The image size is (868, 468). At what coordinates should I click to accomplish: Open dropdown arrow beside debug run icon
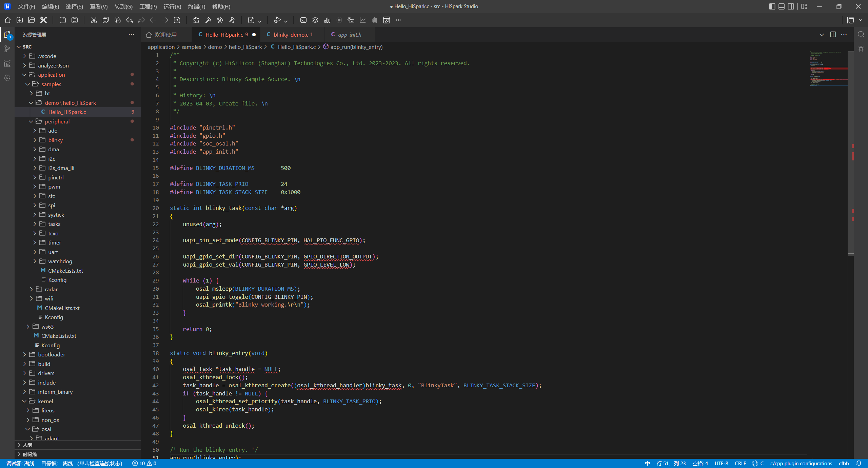coord(286,21)
